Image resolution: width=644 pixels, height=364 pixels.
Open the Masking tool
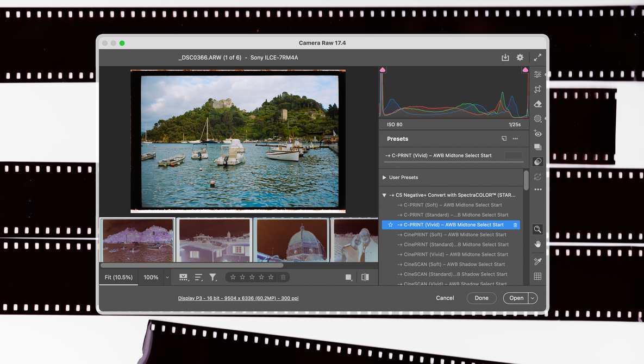(537, 118)
